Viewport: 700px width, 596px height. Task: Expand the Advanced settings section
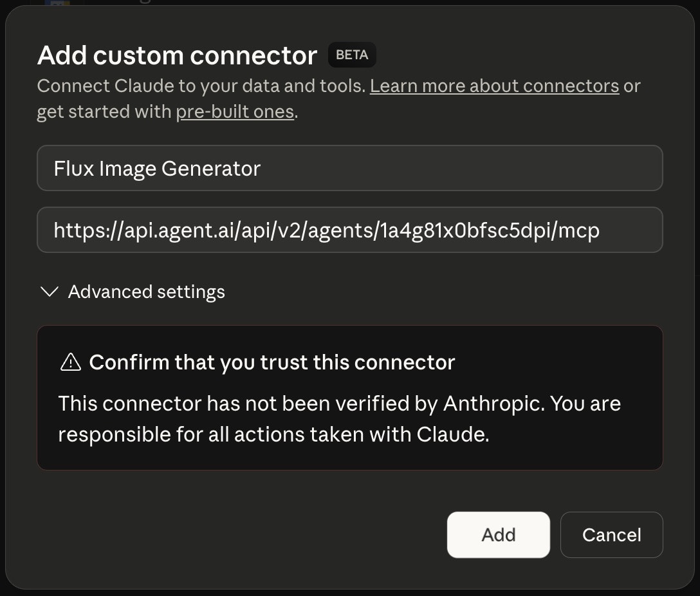click(x=145, y=292)
